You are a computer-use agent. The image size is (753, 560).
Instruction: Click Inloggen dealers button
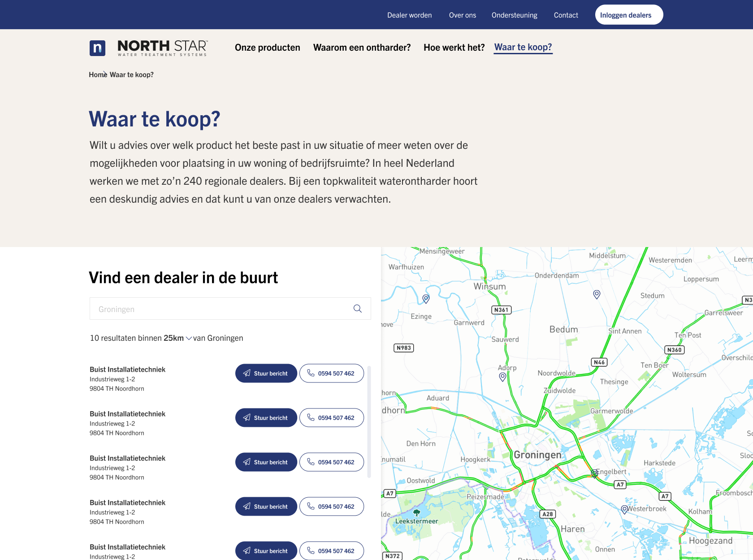(629, 15)
